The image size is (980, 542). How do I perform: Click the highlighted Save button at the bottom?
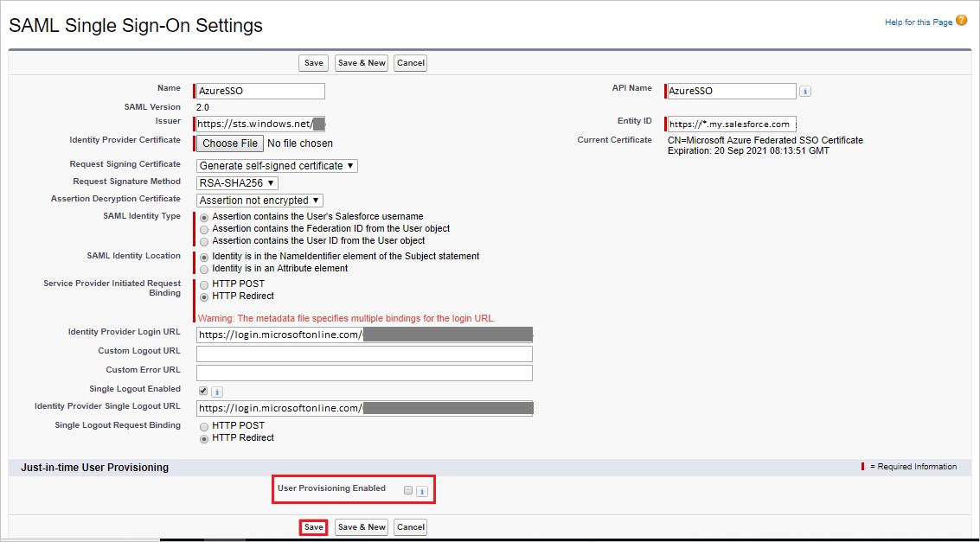(x=313, y=526)
